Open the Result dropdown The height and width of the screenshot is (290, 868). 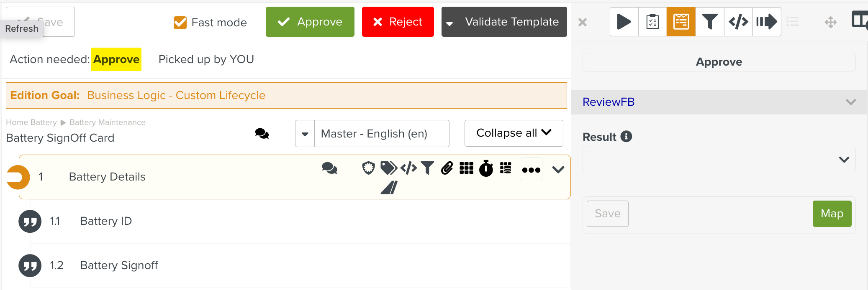point(844,159)
